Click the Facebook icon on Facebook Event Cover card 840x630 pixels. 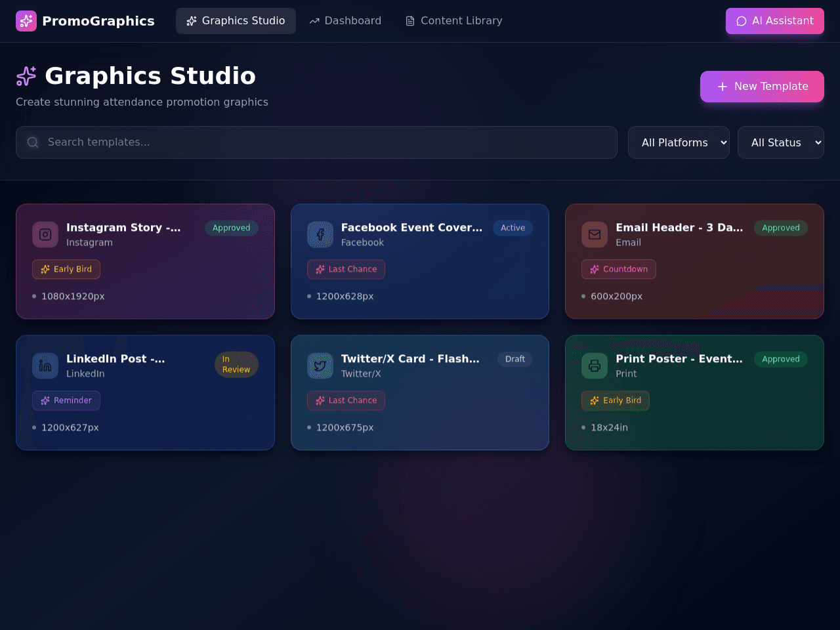320,234
